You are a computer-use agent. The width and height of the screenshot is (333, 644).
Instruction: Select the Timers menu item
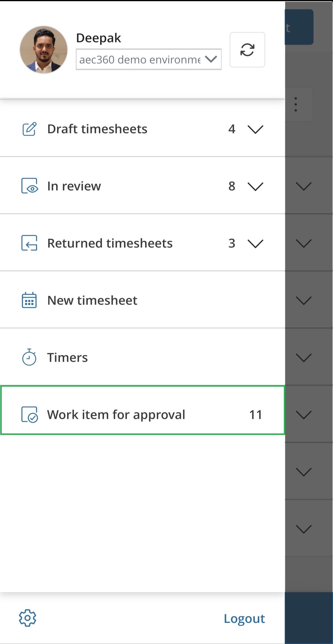point(67,358)
